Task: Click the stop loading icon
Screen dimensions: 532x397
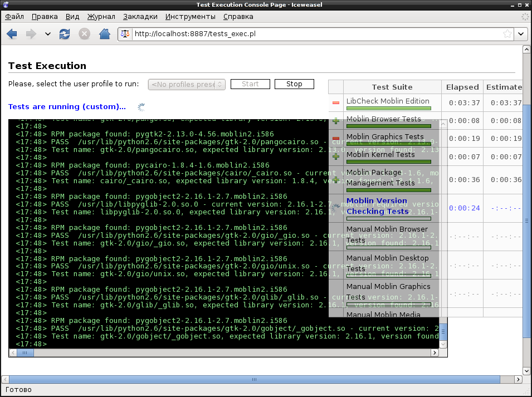Action: pos(85,34)
